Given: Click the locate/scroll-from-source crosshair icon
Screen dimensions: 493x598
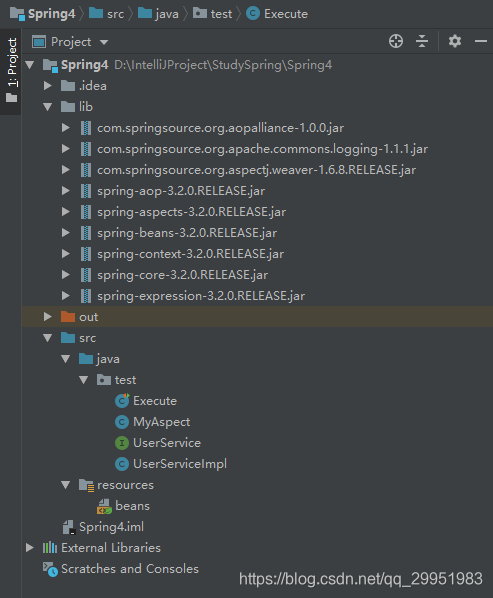Looking at the screenshot, I should click(x=396, y=41).
